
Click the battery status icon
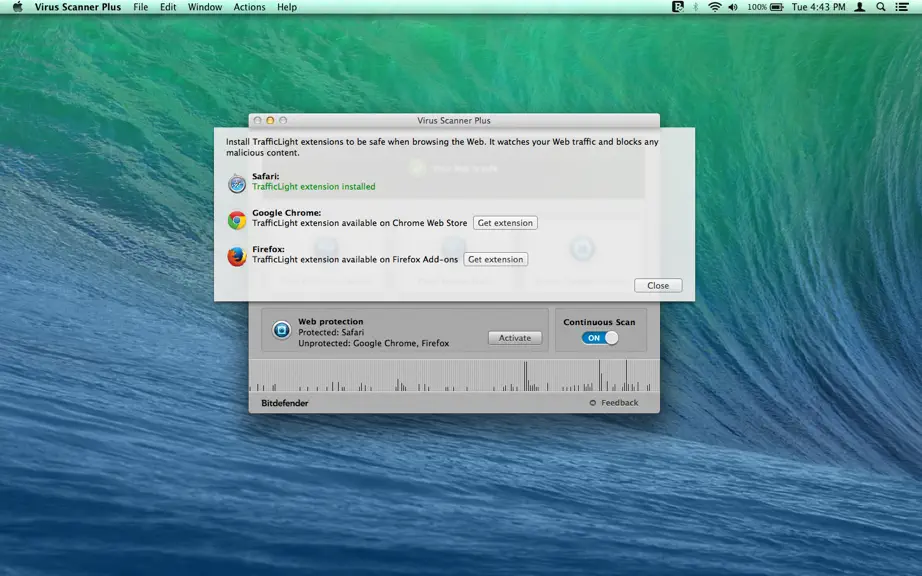pos(777,7)
